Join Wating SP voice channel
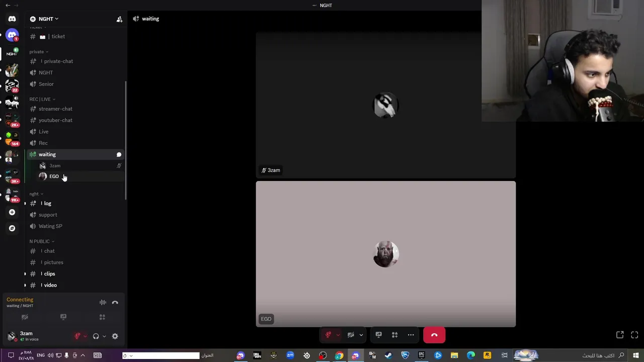 75,226
